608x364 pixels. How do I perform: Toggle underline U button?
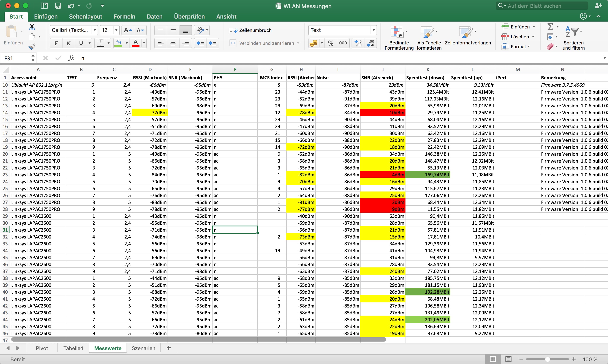point(81,43)
